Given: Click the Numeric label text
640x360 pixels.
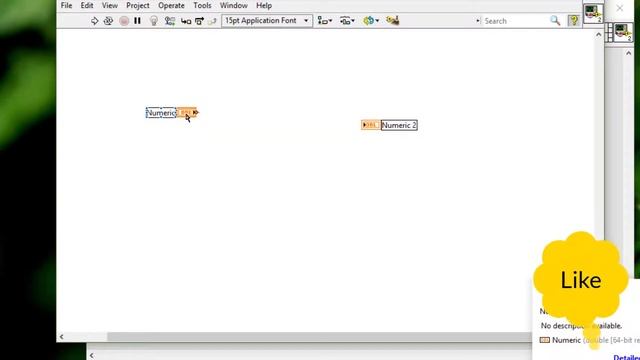Looking at the screenshot, I should 161,113.
